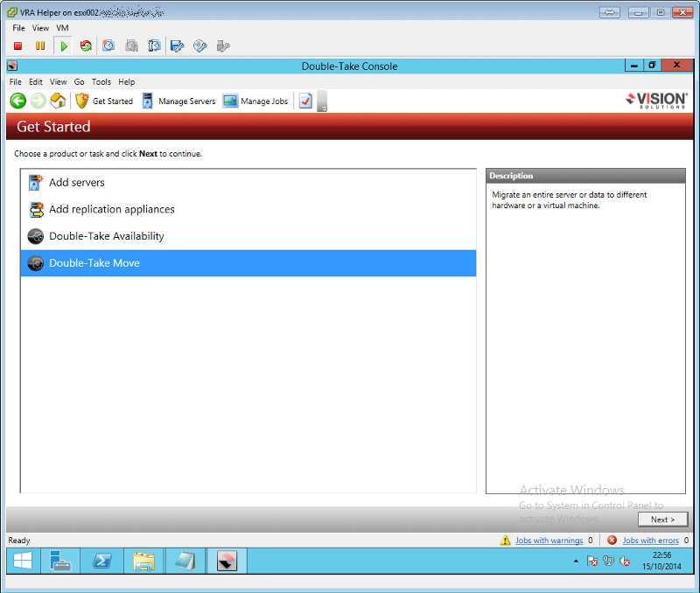The height and width of the screenshot is (593, 700).
Task: Take a VM snapshot using the toolbar icon
Action: (108, 46)
